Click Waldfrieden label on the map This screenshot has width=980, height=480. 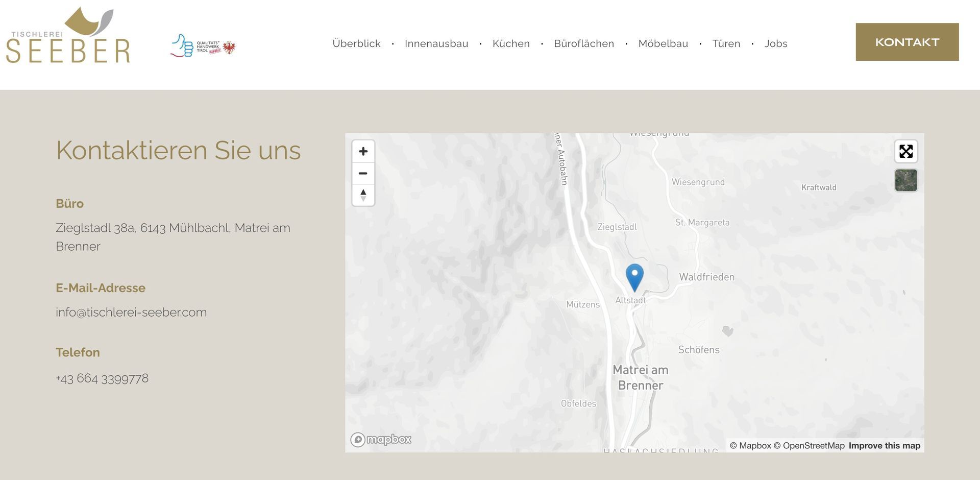[x=707, y=277]
